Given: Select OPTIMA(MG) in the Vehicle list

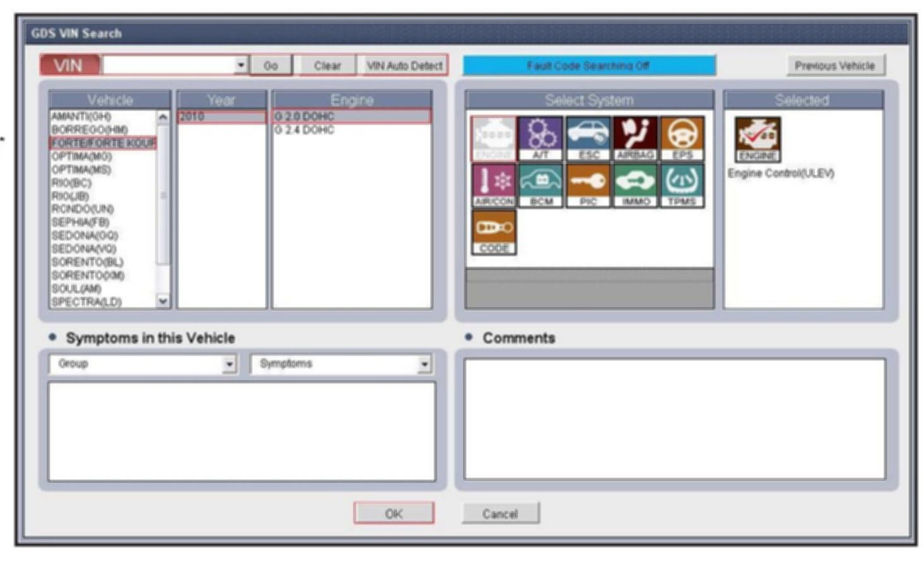Looking at the screenshot, I should [x=82, y=156].
